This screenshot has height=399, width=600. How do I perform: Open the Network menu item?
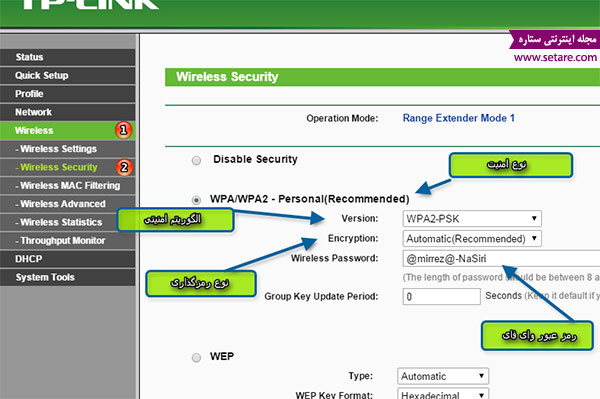67,112
